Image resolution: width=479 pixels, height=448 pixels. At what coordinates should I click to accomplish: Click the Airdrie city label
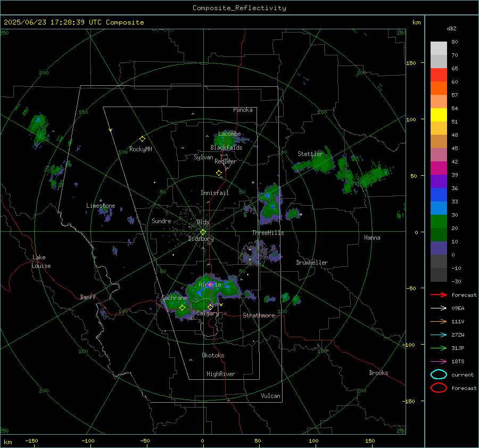click(210, 284)
